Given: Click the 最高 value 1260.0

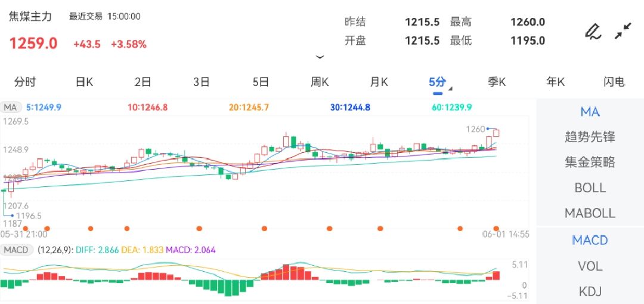Looking at the screenshot, I should pos(528,22).
